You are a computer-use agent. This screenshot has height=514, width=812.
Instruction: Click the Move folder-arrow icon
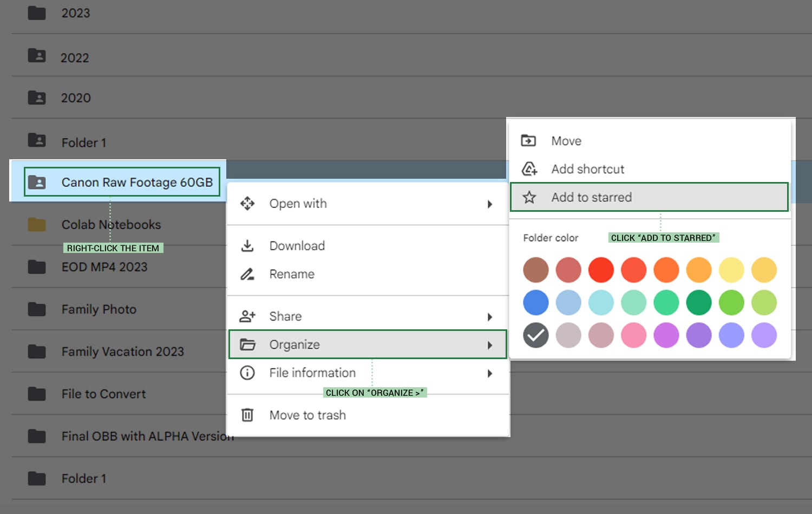pyautogui.click(x=529, y=140)
